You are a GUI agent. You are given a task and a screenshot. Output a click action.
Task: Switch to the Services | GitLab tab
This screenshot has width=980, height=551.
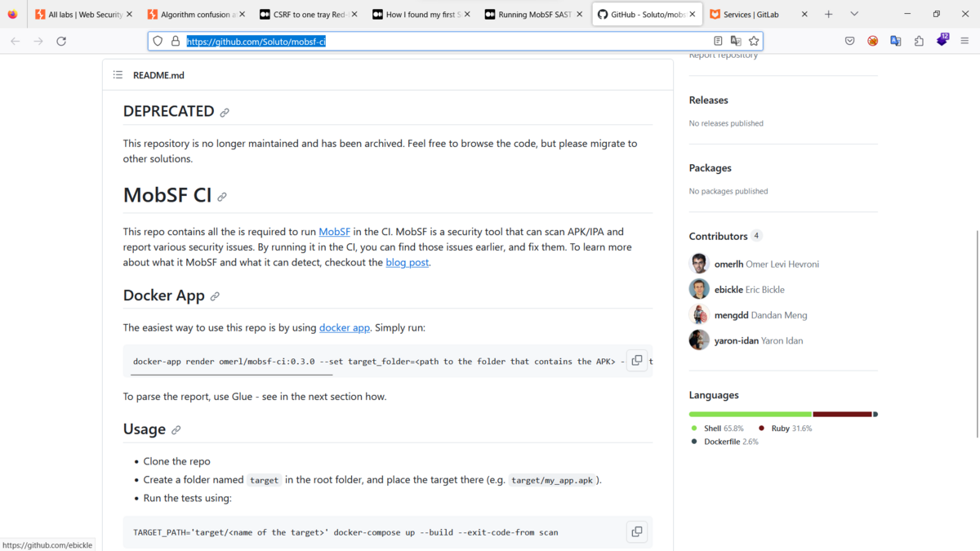tap(749, 14)
